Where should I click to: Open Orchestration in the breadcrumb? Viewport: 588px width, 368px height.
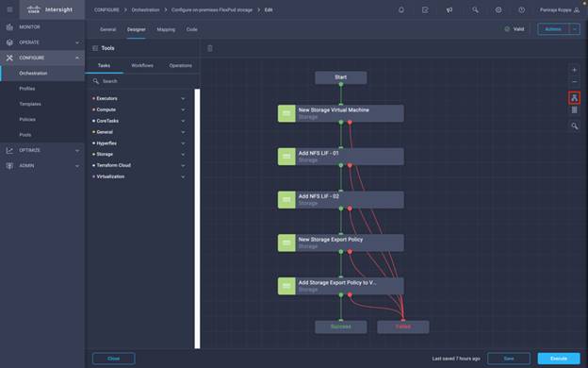145,9
